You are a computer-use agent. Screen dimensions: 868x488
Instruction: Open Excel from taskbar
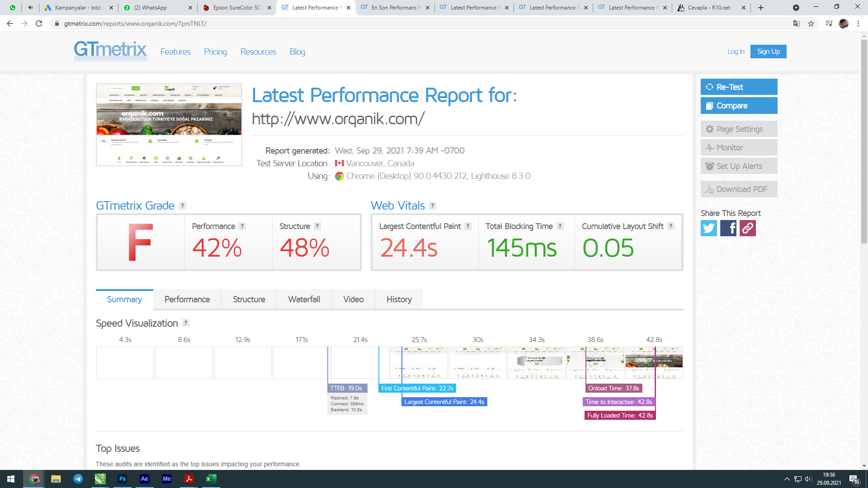211,479
